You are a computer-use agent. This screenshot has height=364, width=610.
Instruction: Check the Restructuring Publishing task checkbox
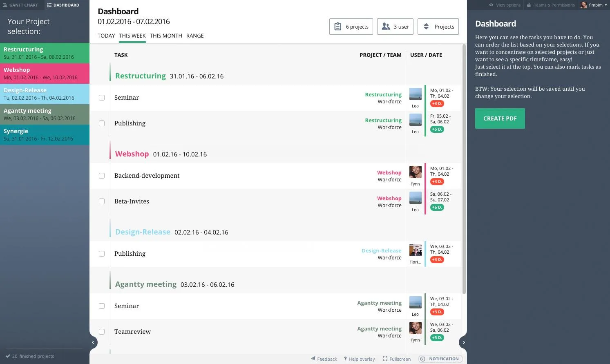[102, 123]
